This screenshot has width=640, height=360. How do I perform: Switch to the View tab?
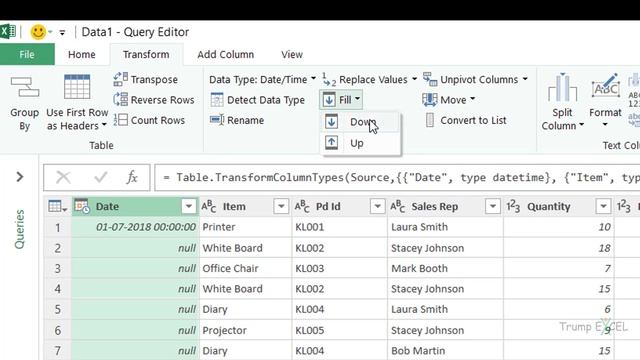292,54
